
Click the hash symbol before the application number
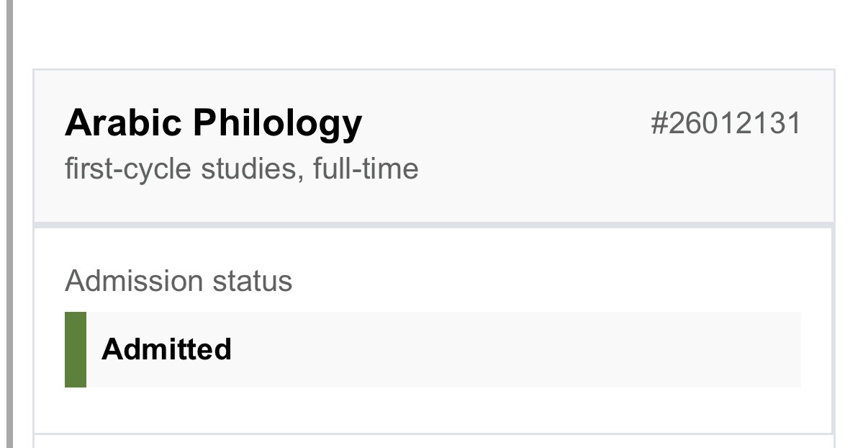pyautogui.click(x=659, y=124)
